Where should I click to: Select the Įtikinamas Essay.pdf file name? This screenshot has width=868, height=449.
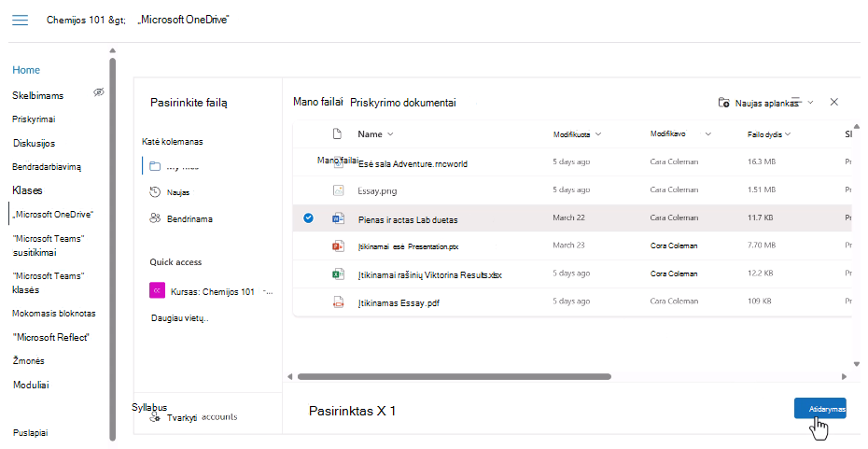click(399, 302)
